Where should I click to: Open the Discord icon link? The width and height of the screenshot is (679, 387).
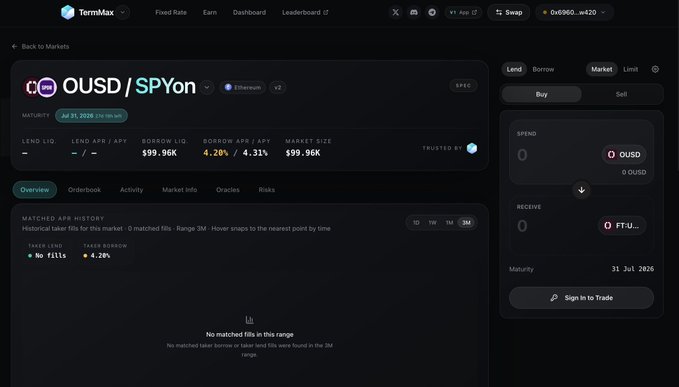tap(414, 12)
